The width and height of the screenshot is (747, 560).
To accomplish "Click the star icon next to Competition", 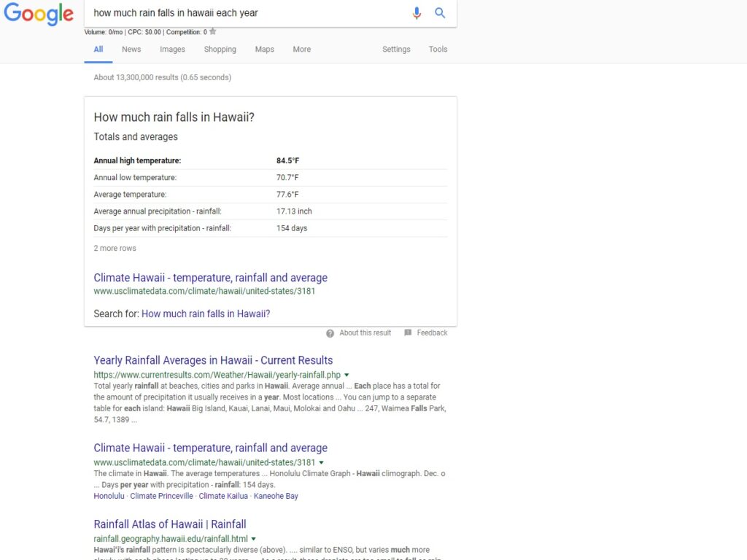I will 213,31.
